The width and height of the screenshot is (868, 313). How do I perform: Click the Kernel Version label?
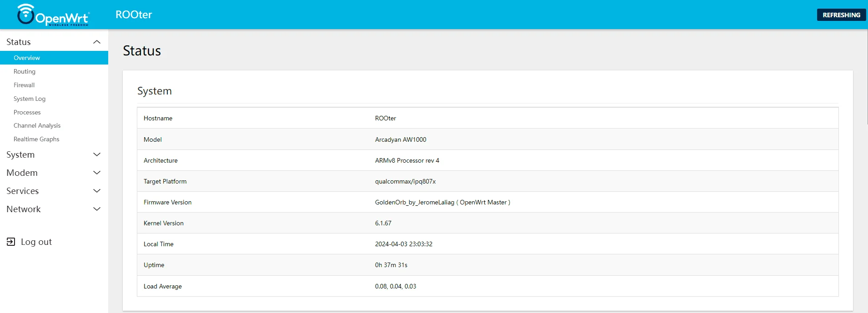click(164, 223)
